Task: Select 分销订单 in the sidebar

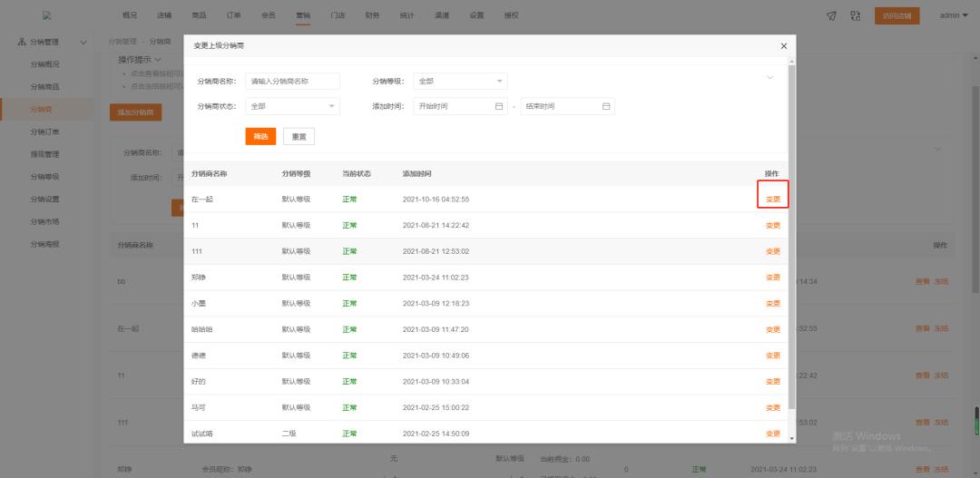Action: (44, 132)
